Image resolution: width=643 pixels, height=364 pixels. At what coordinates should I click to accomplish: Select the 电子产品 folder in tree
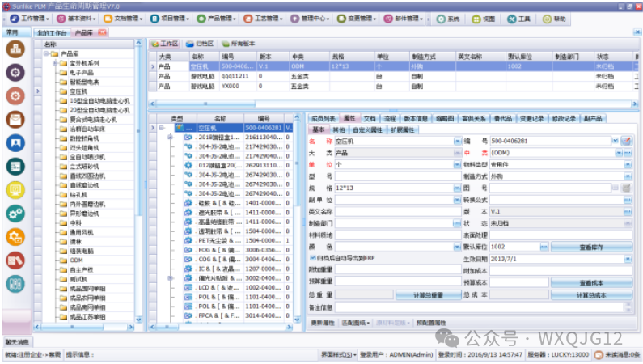pos(81,73)
